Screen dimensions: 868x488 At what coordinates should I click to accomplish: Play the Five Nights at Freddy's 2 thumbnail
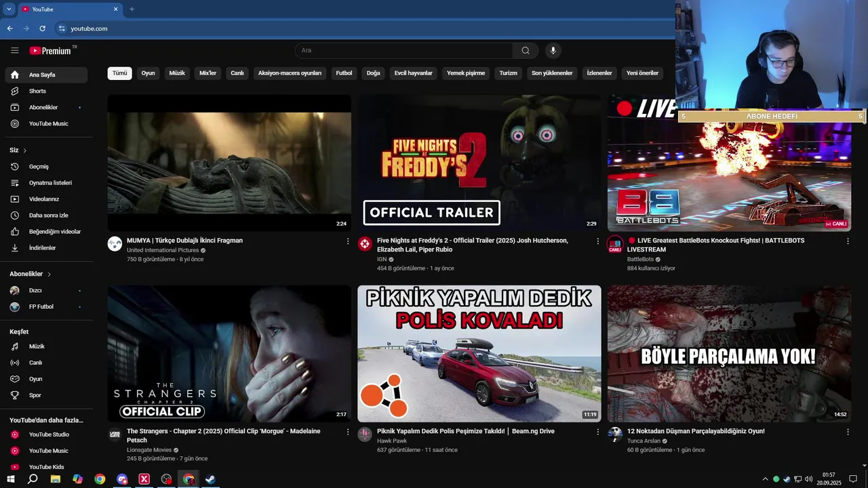(479, 163)
